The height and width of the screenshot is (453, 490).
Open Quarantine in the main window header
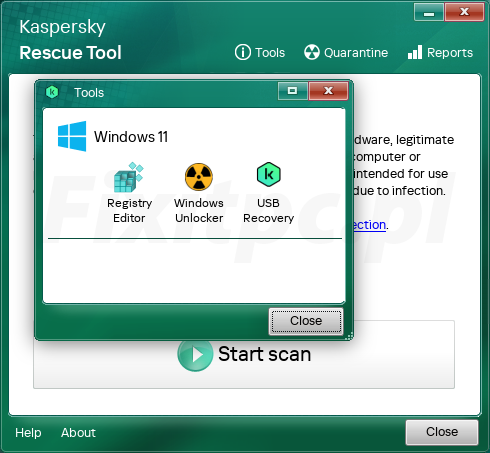tap(346, 52)
